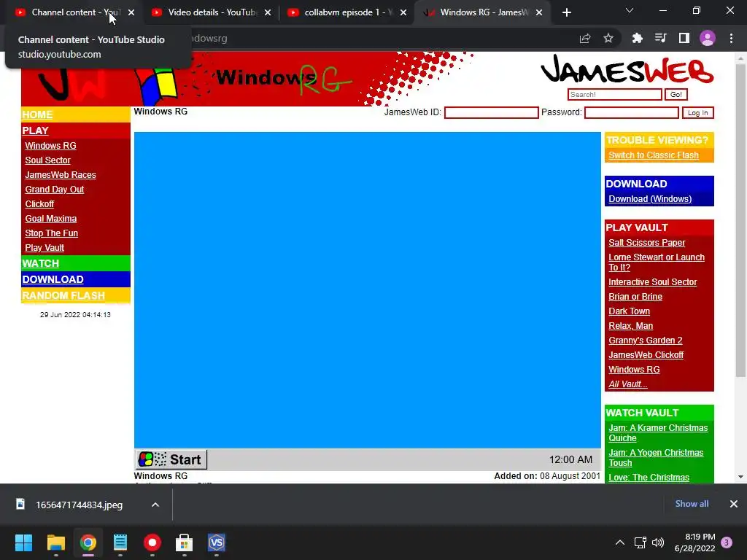The image size is (747, 560).
Task: Open the media control playlist icon
Action: (x=661, y=39)
